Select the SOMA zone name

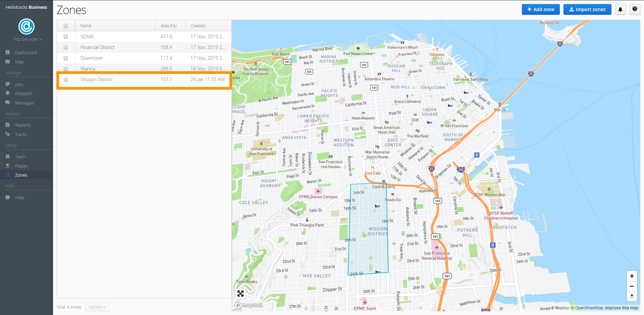pos(87,37)
